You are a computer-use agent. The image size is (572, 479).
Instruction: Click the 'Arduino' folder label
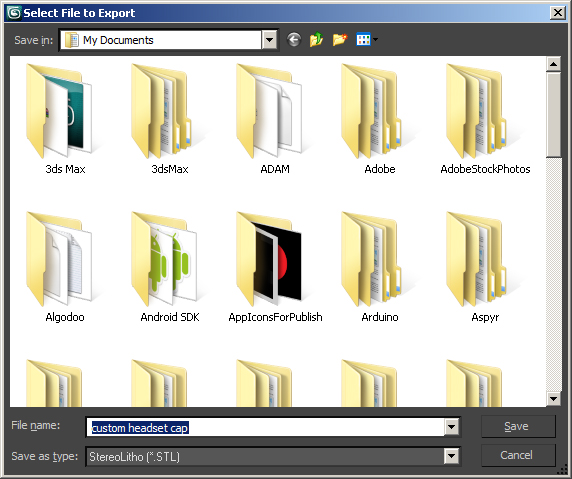[380, 317]
